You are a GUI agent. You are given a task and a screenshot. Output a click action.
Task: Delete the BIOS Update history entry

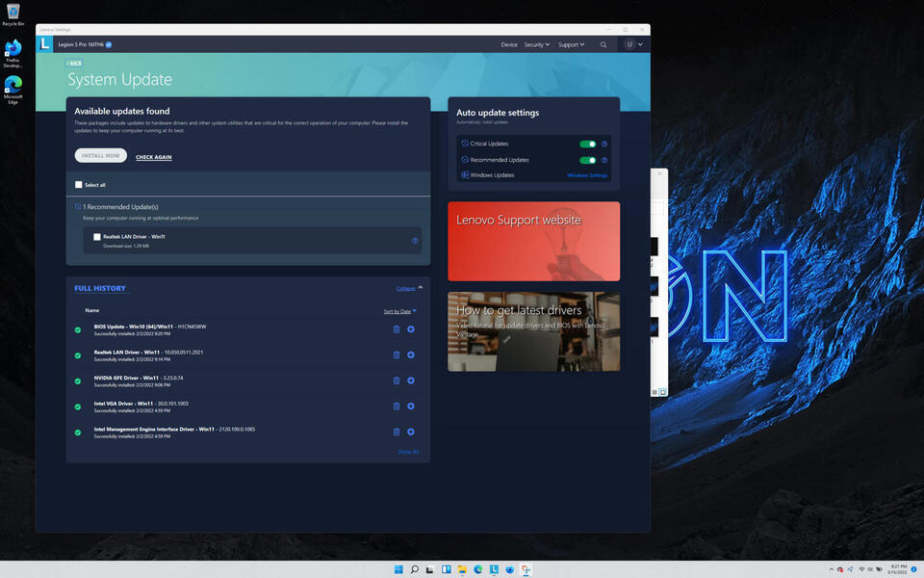click(x=396, y=329)
